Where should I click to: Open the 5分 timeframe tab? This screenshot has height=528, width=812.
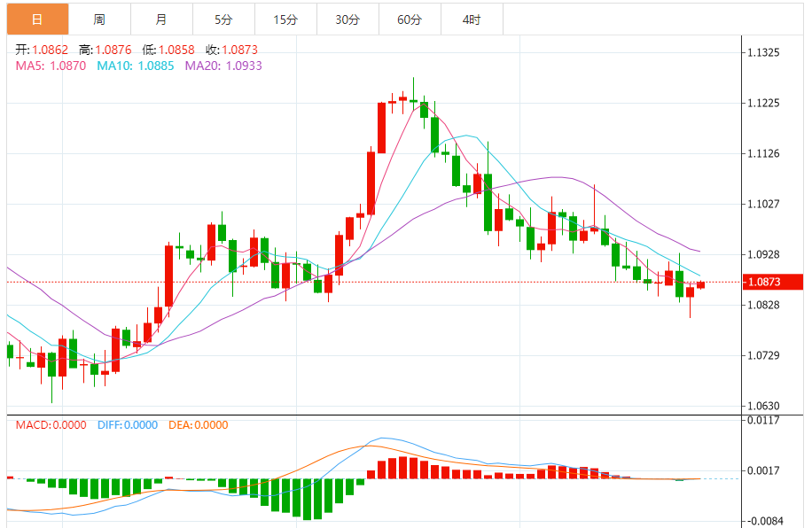click(x=223, y=19)
